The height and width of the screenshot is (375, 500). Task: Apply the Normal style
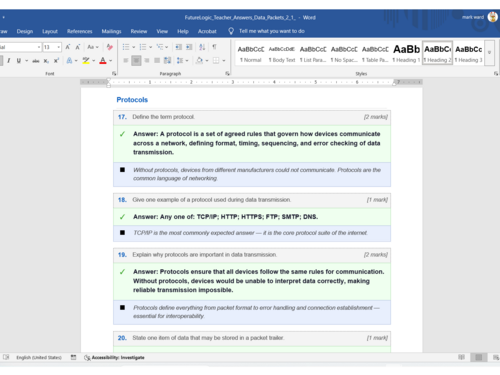pyautogui.click(x=251, y=53)
